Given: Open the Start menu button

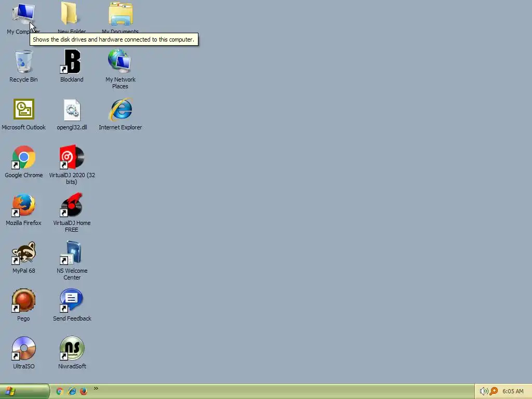Looking at the screenshot, I should coord(25,392).
